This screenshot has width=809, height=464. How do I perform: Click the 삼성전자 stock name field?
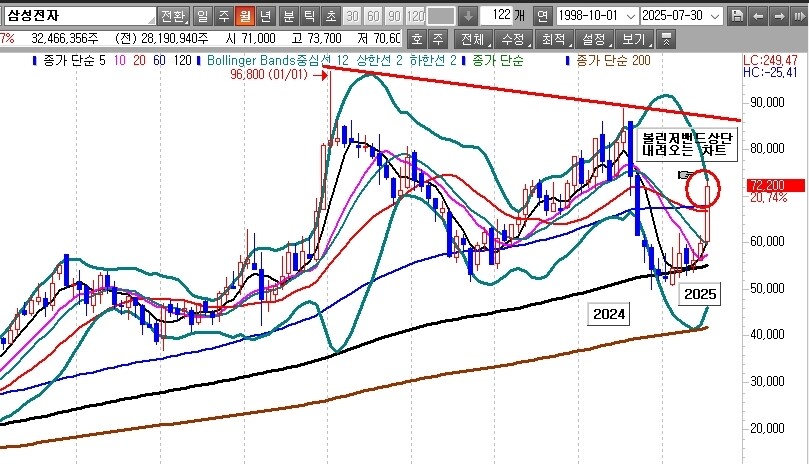click(80, 16)
